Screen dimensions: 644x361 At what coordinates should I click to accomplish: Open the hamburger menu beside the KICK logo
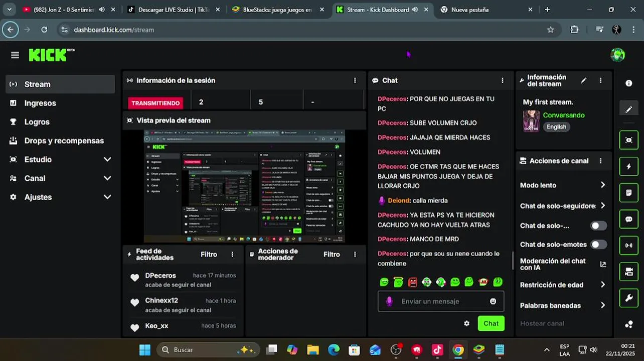[x=15, y=55]
